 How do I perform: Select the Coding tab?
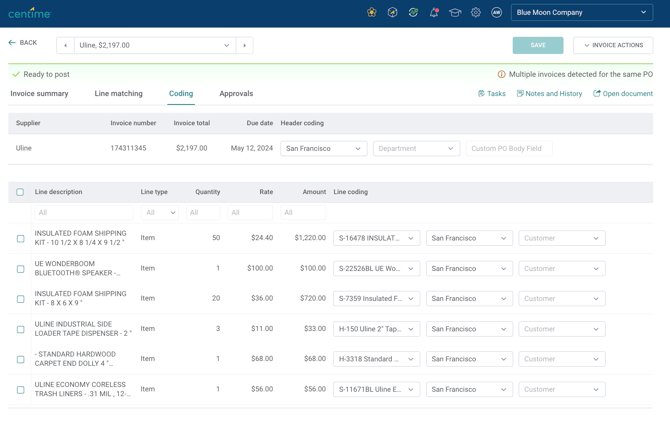181,94
